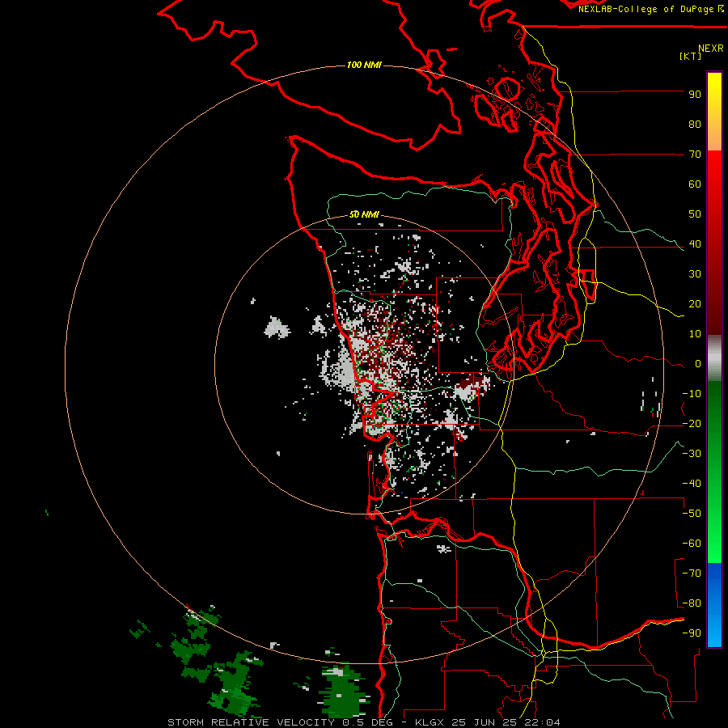Click the 0 value on the velocity scale
The width and height of the screenshot is (728, 728).
click(x=698, y=363)
